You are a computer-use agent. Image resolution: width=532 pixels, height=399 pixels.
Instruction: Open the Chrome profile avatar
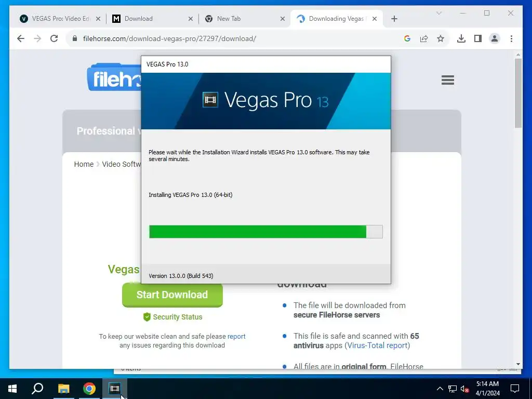coord(495,38)
